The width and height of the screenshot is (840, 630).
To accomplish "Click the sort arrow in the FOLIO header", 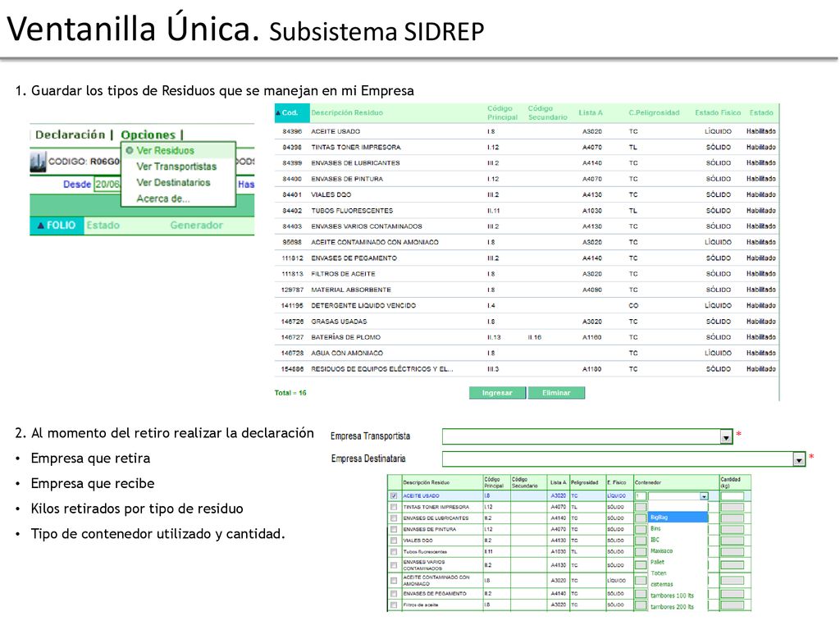I will point(40,226).
